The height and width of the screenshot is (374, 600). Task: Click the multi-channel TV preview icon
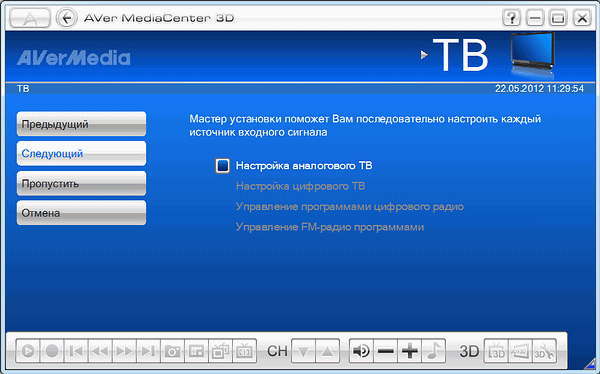[220, 351]
